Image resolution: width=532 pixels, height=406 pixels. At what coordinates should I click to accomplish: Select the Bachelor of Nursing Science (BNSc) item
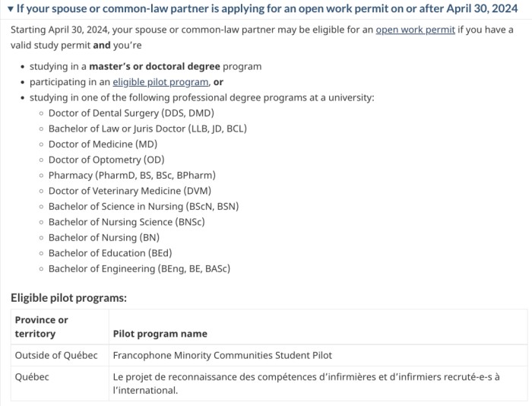[126, 222]
